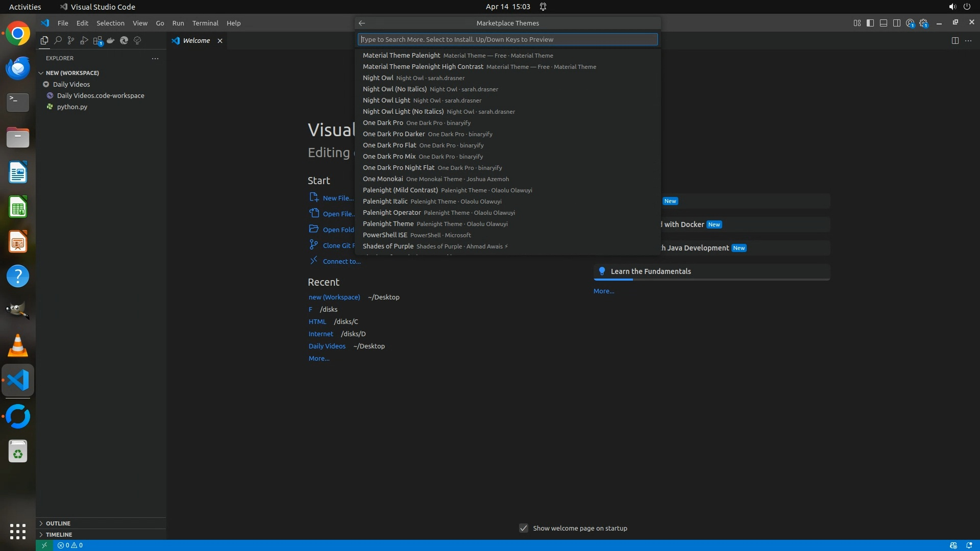Click the split editor right icon
This screenshot has height=551, width=980.
pyautogui.click(x=955, y=40)
